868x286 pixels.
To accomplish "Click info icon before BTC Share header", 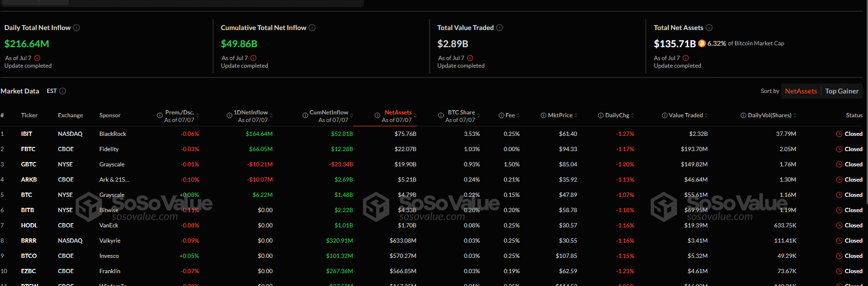I will click(x=441, y=115).
